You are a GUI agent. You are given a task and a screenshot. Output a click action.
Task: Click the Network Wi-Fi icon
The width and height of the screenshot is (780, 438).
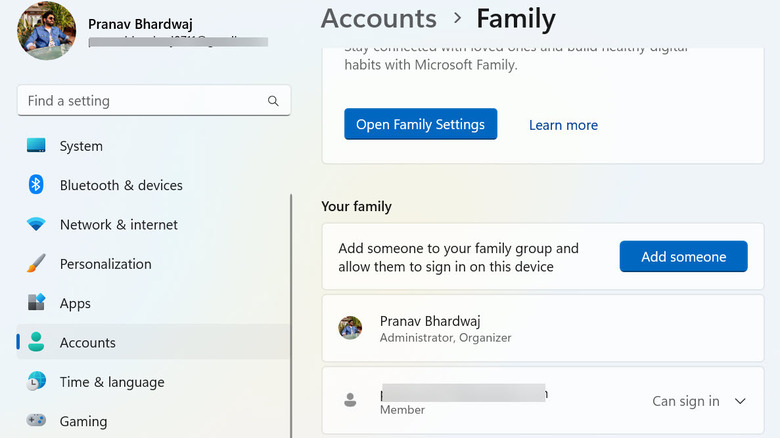tap(36, 225)
